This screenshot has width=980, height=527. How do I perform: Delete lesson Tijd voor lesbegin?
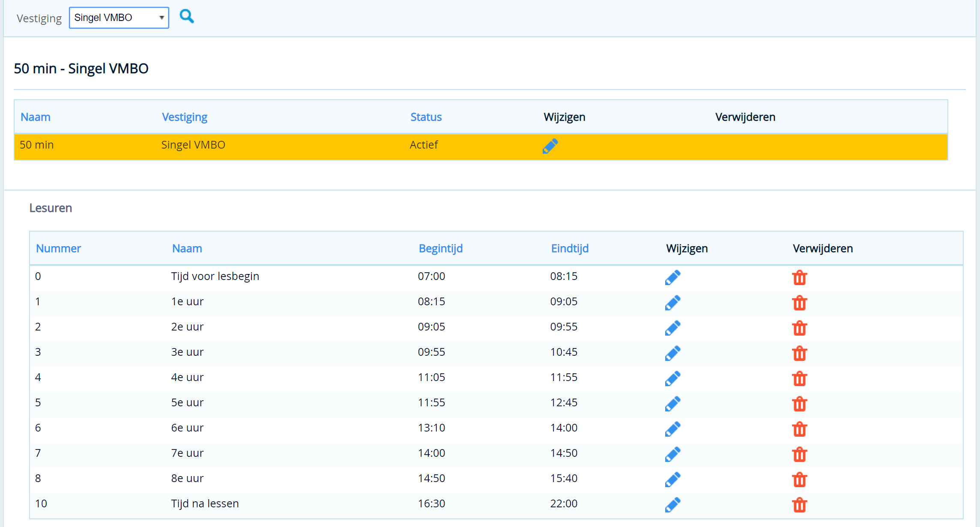799,278
